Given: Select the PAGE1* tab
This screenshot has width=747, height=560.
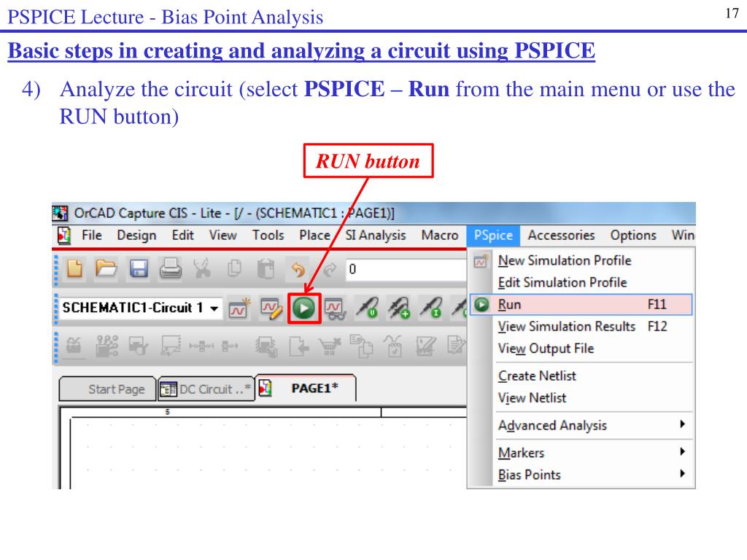Looking at the screenshot, I should click(x=306, y=388).
